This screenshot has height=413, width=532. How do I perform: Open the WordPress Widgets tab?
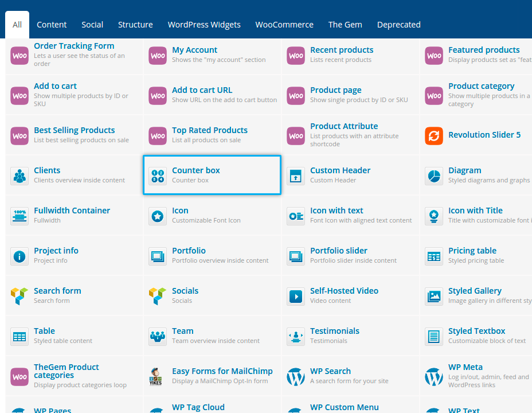[x=204, y=25]
